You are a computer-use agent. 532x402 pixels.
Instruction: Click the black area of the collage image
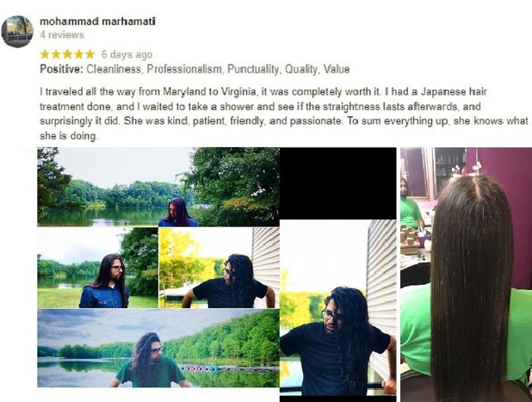point(338,183)
